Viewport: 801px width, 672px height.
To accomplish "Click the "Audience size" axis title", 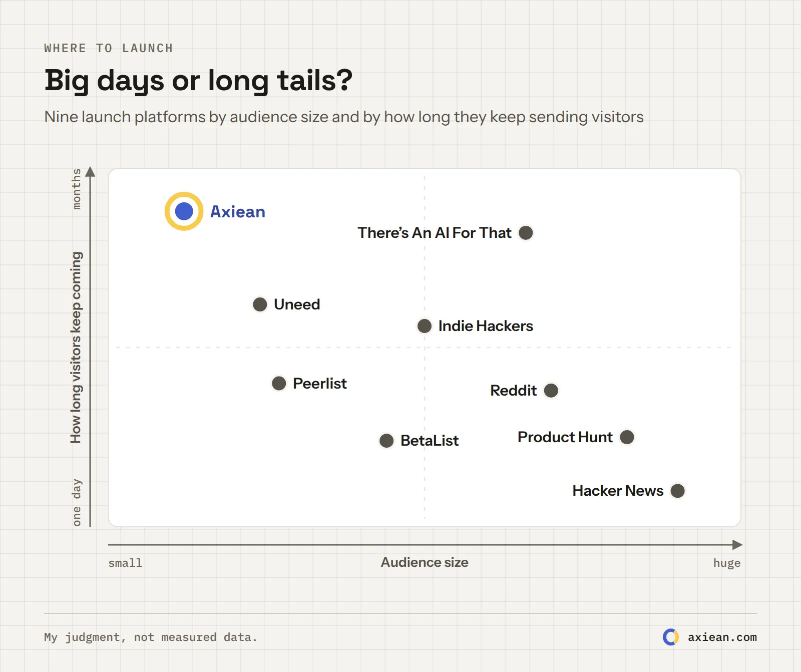I will pos(425,562).
